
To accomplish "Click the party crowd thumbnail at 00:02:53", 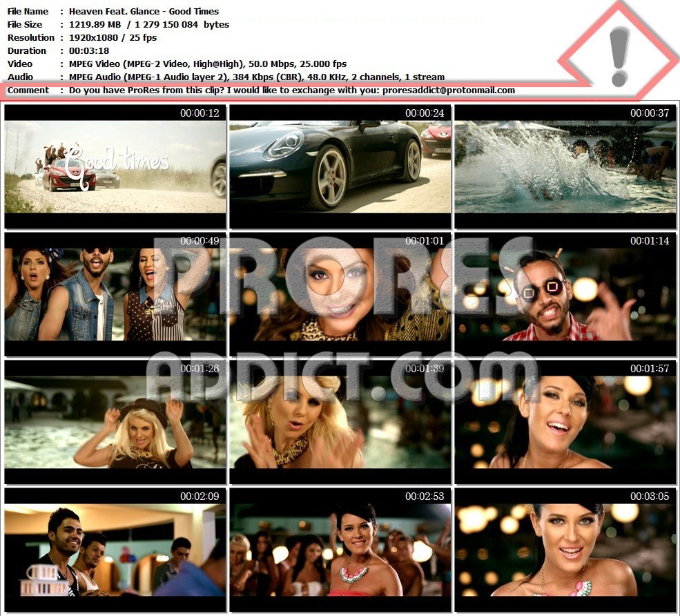I will (x=340, y=550).
